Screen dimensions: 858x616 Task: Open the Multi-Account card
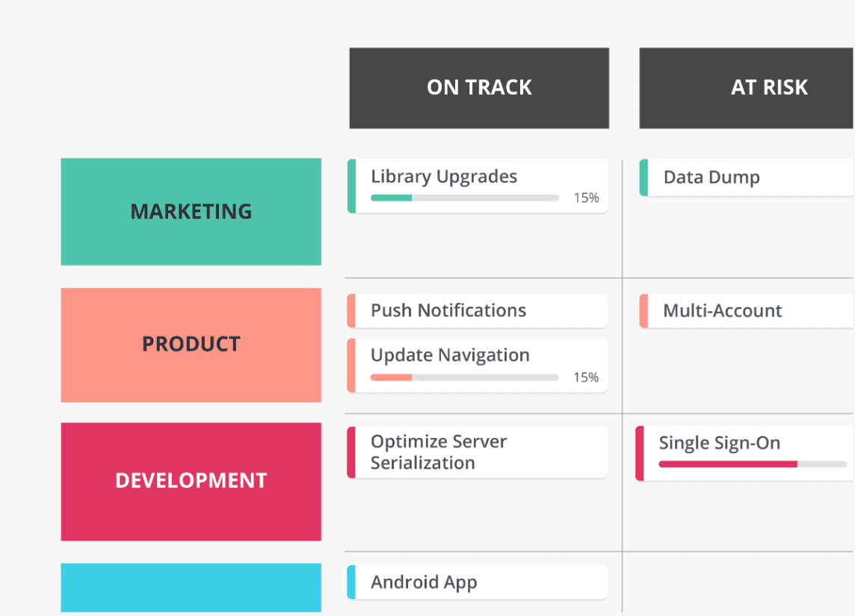pos(747,311)
